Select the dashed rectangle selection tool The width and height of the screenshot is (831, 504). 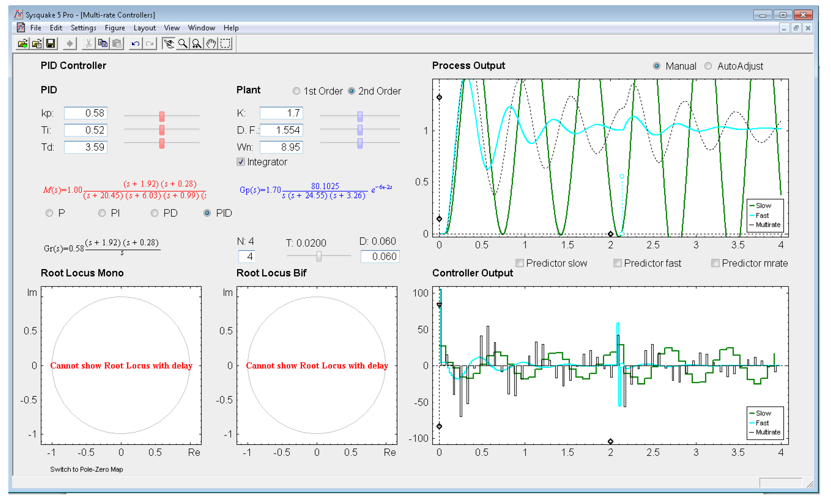(x=225, y=43)
